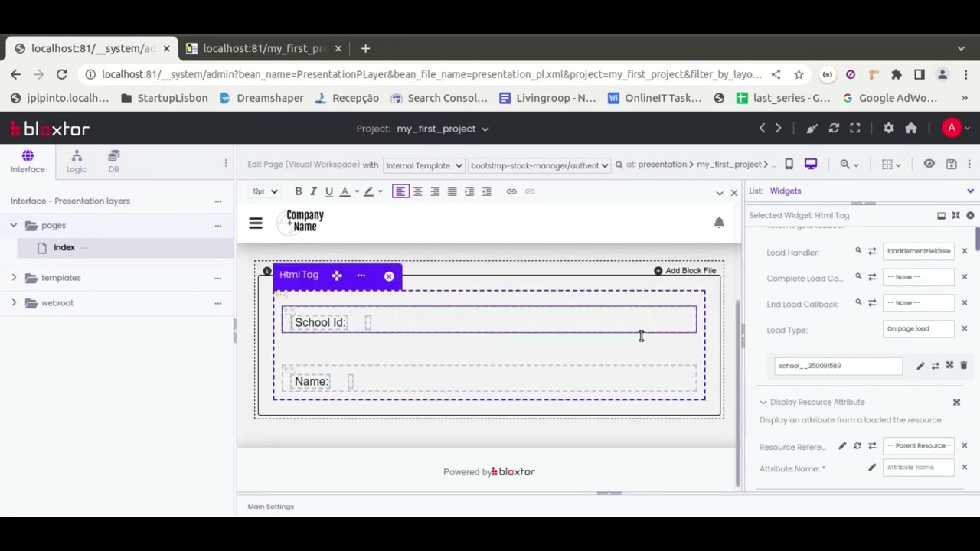This screenshot has width=980, height=551.
Task: Align text center
Action: (418, 191)
